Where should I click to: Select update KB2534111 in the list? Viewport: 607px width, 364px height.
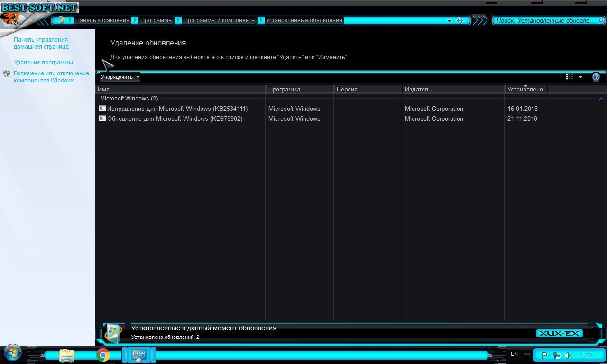(177, 109)
